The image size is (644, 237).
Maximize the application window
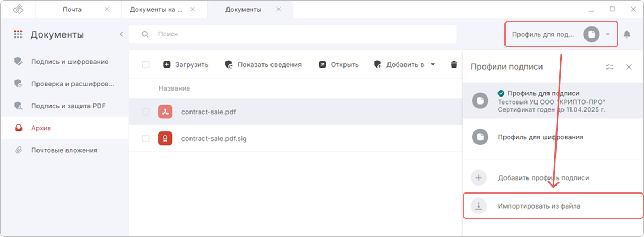(x=612, y=10)
